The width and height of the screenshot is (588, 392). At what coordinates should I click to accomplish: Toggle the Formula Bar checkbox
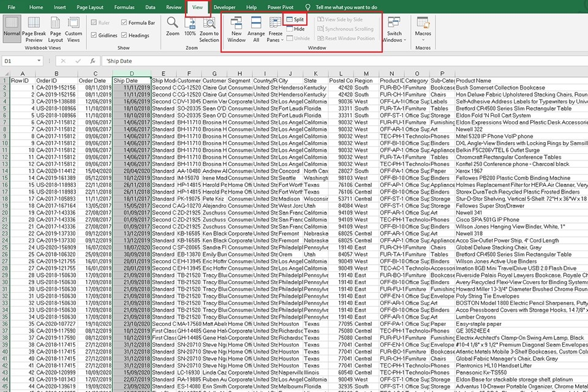click(x=124, y=23)
